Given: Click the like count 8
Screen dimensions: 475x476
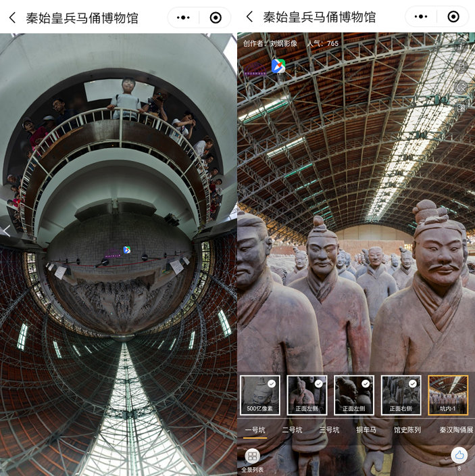Looking at the screenshot, I should [x=459, y=469].
